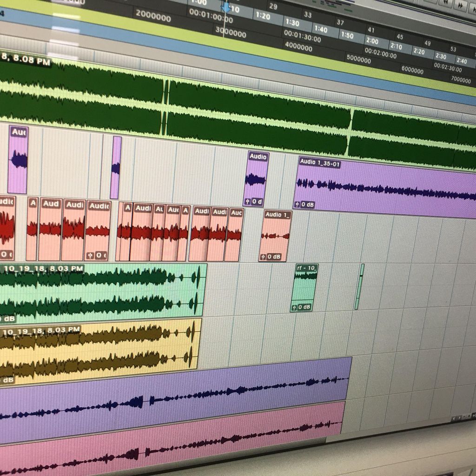The height and width of the screenshot is (476, 476).
Task: Click 0 dB gain value on rf - 10_ clip
Action: point(304,307)
